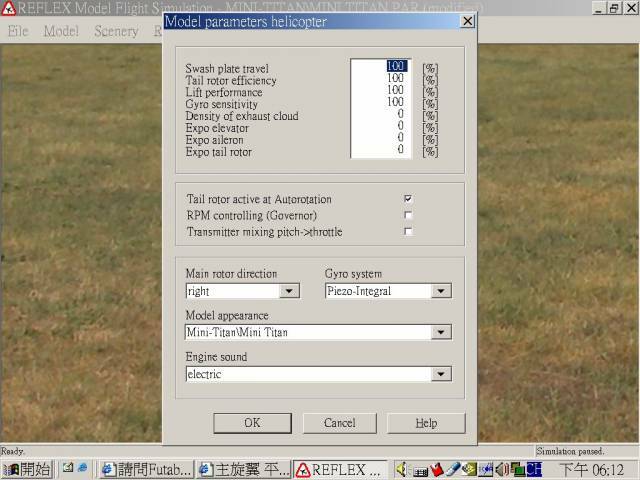Open the Start menu (開始) button

pyautogui.click(x=27, y=470)
